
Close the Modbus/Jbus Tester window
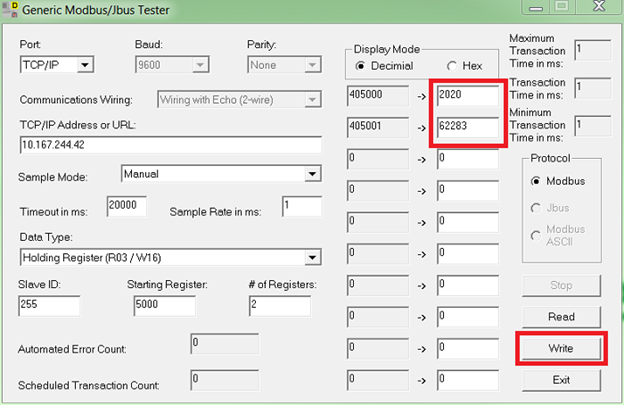pos(599,6)
